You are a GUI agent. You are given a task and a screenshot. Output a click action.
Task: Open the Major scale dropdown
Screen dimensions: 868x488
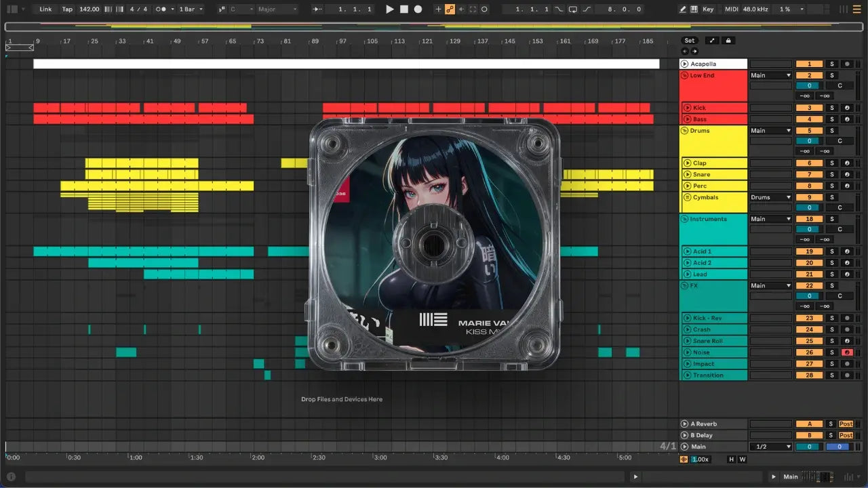point(277,9)
